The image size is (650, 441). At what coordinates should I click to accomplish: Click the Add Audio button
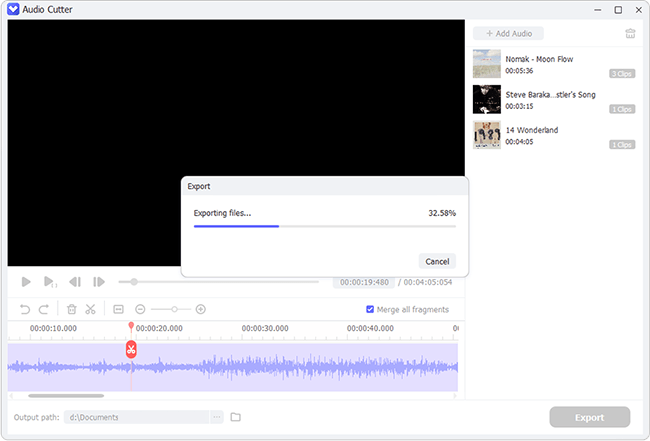tap(509, 34)
